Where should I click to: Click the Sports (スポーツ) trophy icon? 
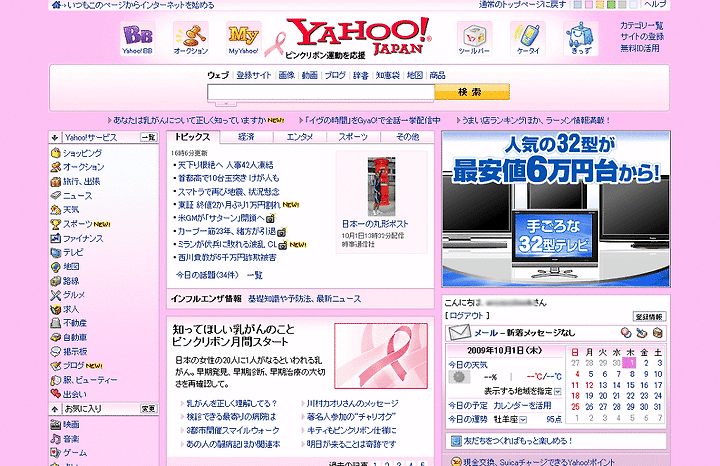(x=56, y=224)
